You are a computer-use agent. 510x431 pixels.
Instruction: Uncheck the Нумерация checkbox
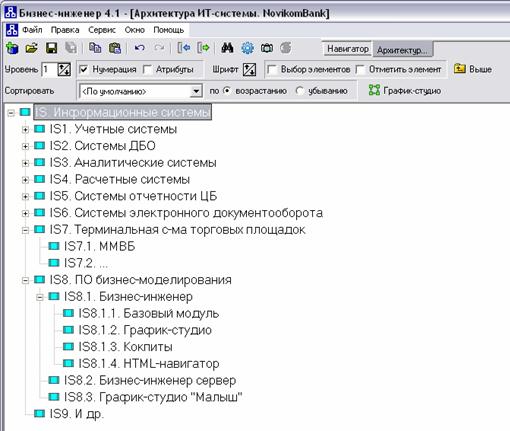84,69
